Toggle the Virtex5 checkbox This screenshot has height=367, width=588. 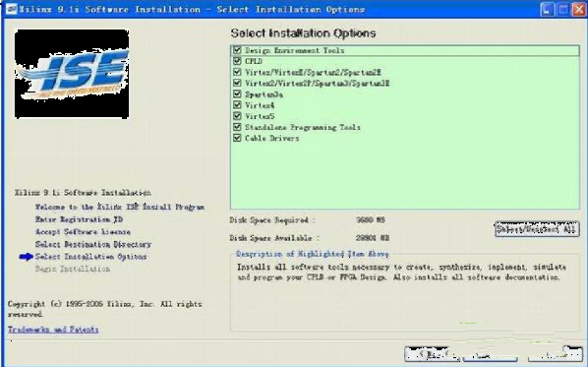[237, 115]
